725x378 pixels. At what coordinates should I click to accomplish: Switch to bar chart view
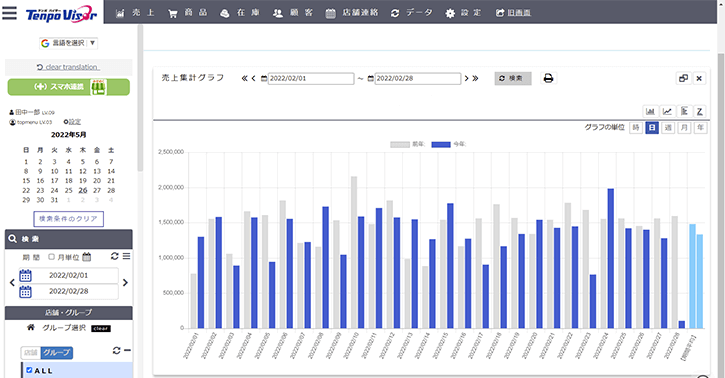pyautogui.click(x=651, y=111)
